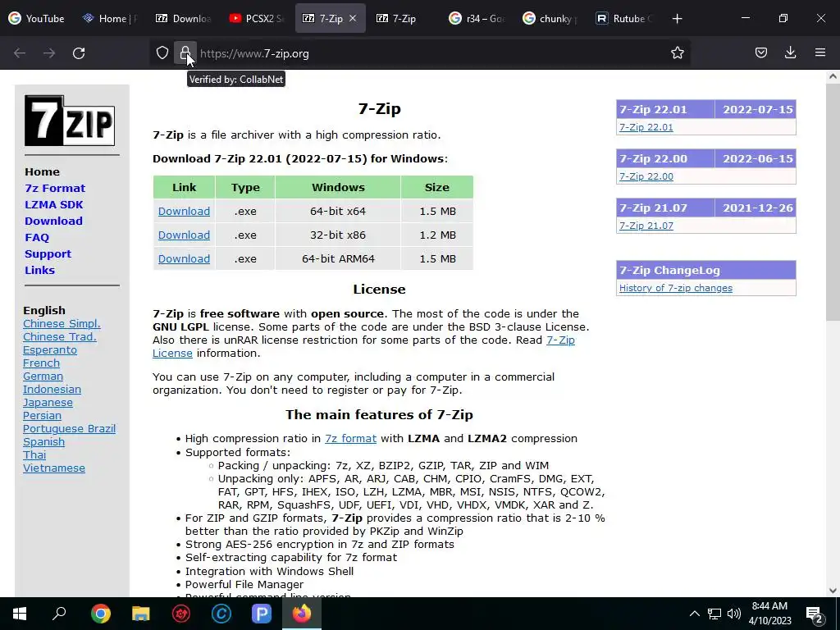Viewport: 840px width, 630px height.
Task: Switch language to Chinese Simpl.
Action: click(62, 323)
